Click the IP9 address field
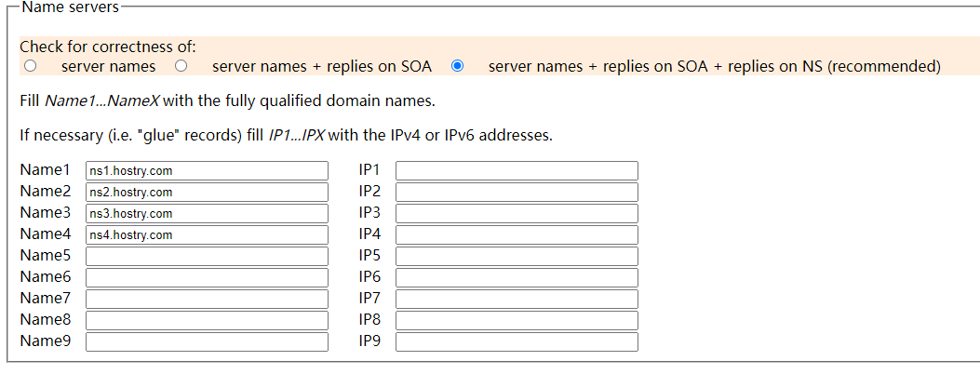 point(517,342)
